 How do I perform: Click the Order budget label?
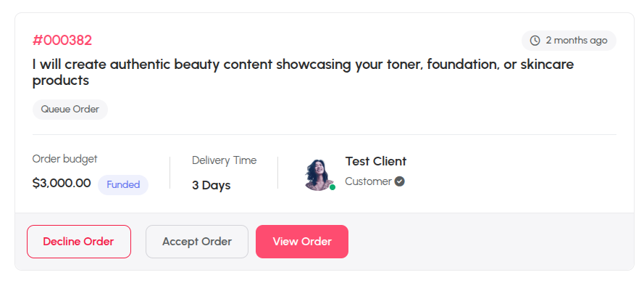pyautogui.click(x=65, y=159)
